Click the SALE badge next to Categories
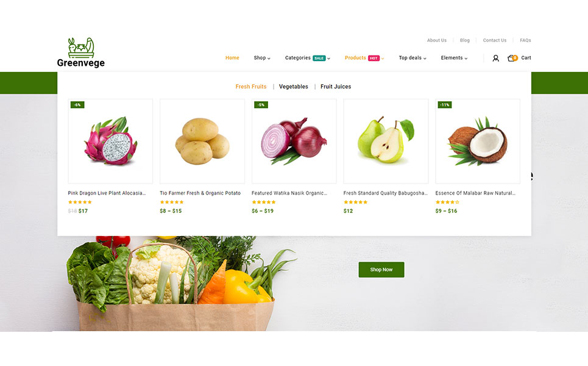Image resolution: width=588 pixels, height=366 pixels. coord(319,58)
